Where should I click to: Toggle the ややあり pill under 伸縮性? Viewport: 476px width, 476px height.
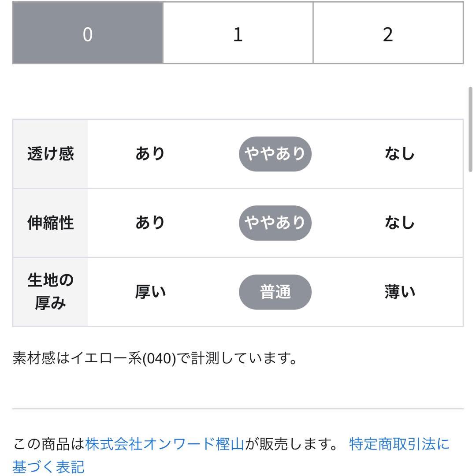pos(275,223)
